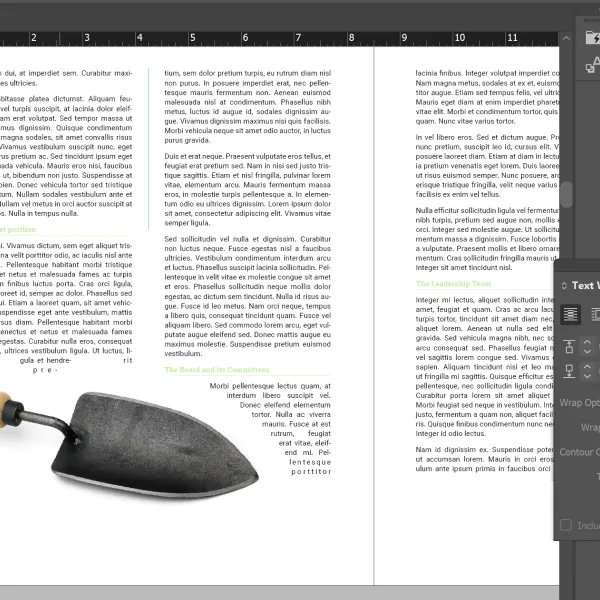This screenshot has width=600, height=600.
Task: Increase the Bottom Offset value
Action: (x=587, y=367)
